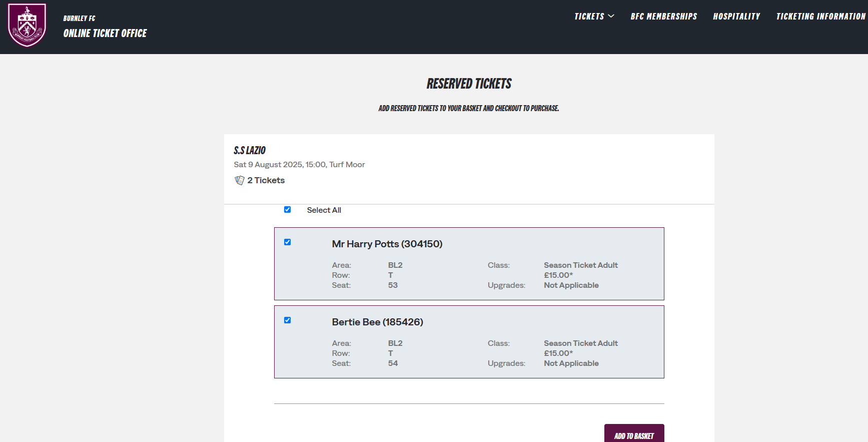Click the S.S Lazio fixture heading
Viewport: 868px width, 442px height.
point(250,150)
